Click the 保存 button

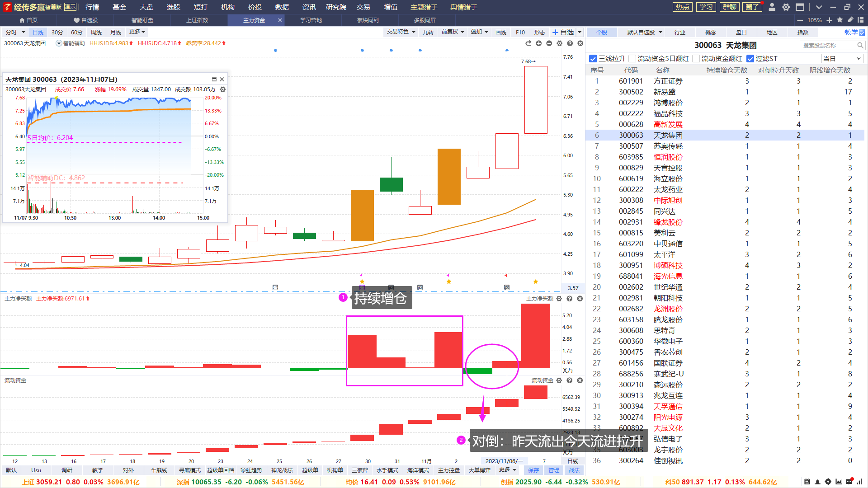533,470
